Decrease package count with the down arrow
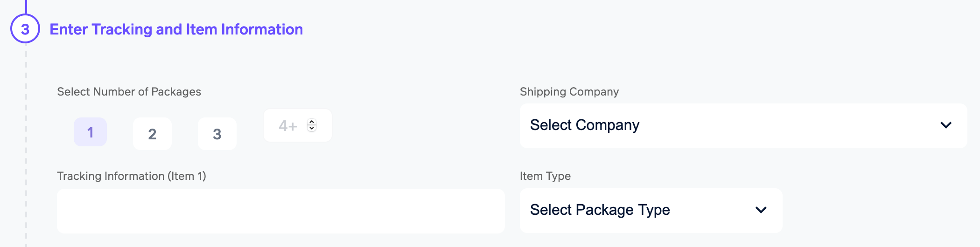The height and width of the screenshot is (247, 980). point(312,129)
